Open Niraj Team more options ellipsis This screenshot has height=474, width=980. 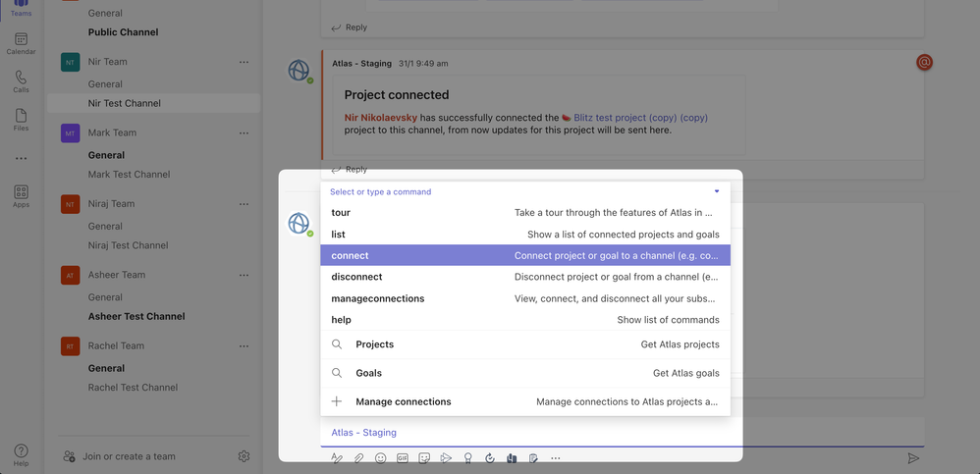(x=244, y=204)
